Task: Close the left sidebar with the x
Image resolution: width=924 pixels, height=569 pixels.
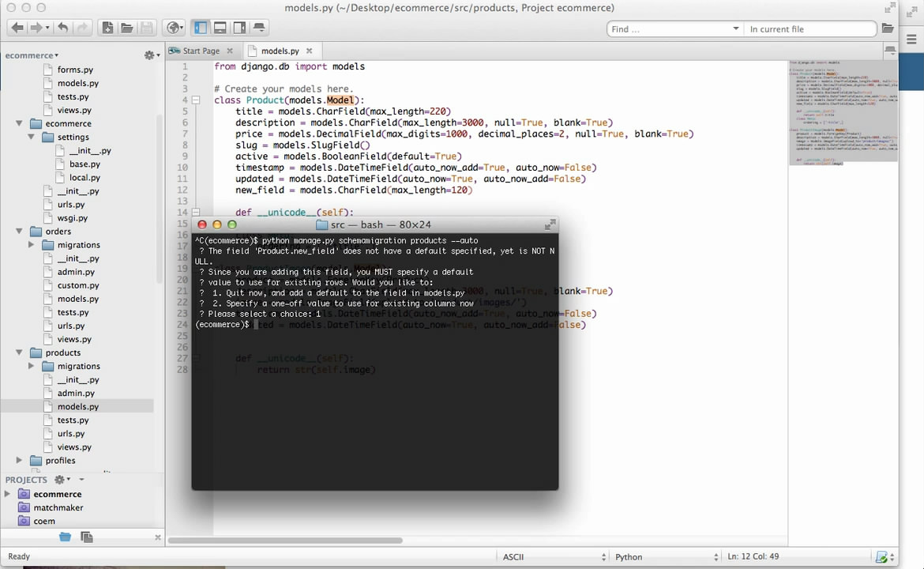Action: (x=157, y=537)
